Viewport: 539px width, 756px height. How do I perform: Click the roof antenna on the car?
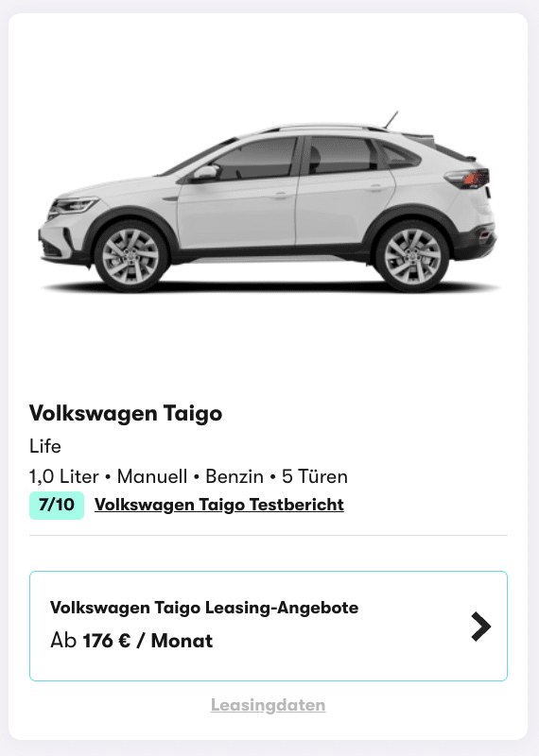(391, 120)
